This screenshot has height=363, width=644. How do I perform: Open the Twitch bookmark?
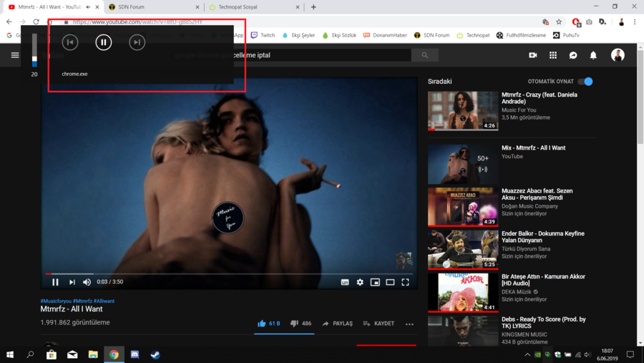coord(263,35)
